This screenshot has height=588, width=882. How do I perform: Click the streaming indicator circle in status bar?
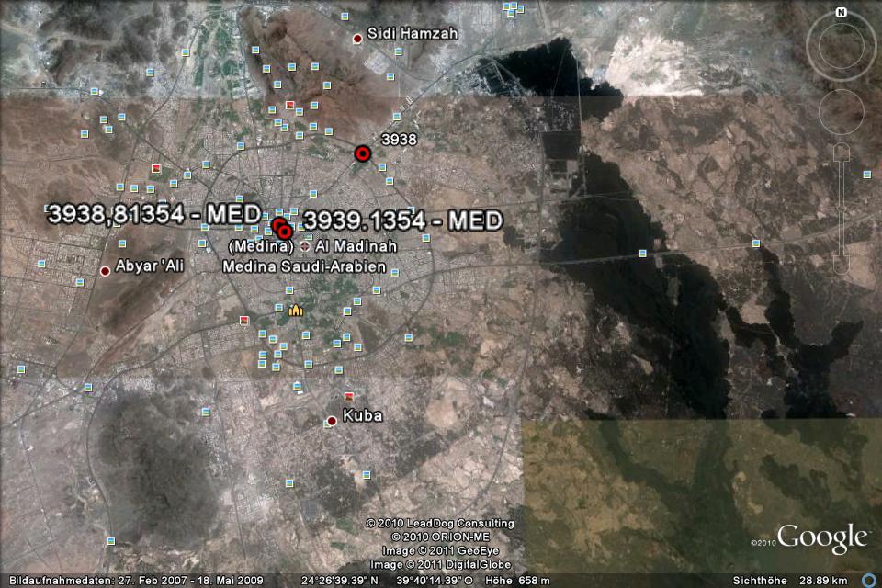click(x=869, y=581)
